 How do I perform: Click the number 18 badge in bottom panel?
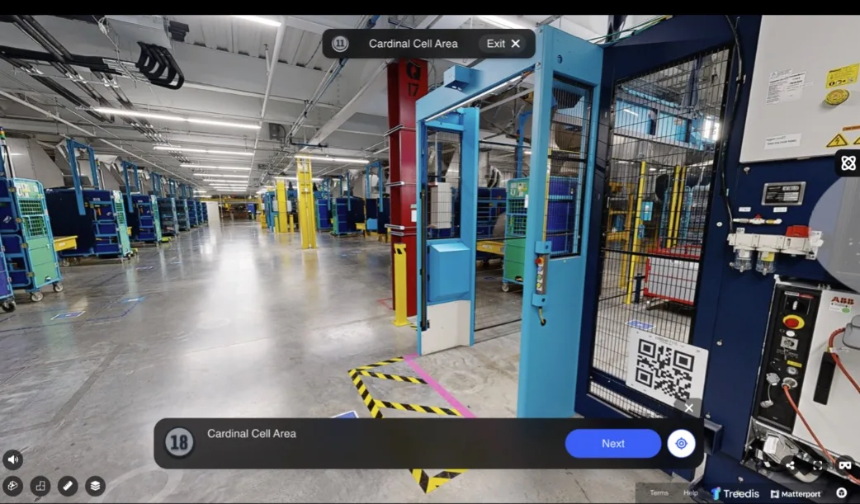coord(179,442)
